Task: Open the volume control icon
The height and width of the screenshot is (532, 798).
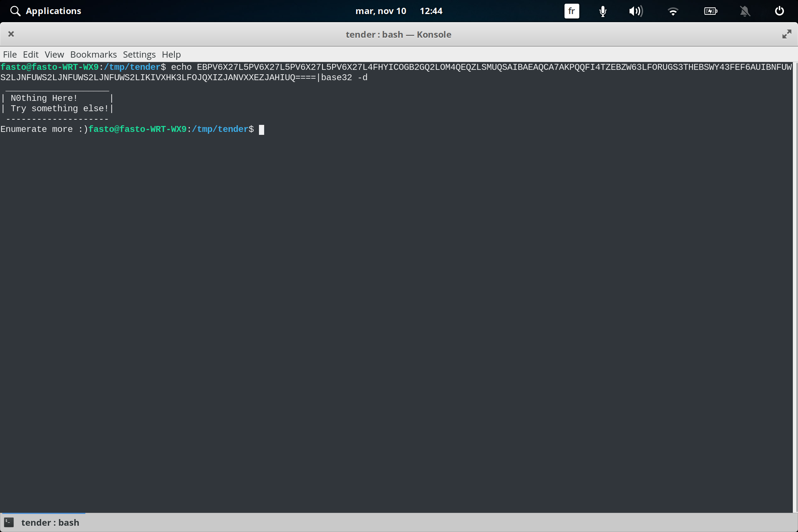Action: (636, 11)
